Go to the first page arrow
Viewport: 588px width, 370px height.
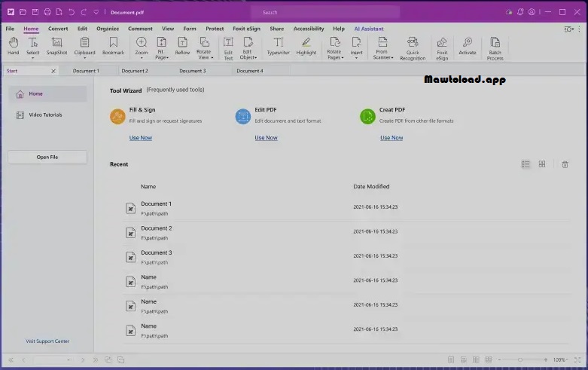[x=11, y=360]
